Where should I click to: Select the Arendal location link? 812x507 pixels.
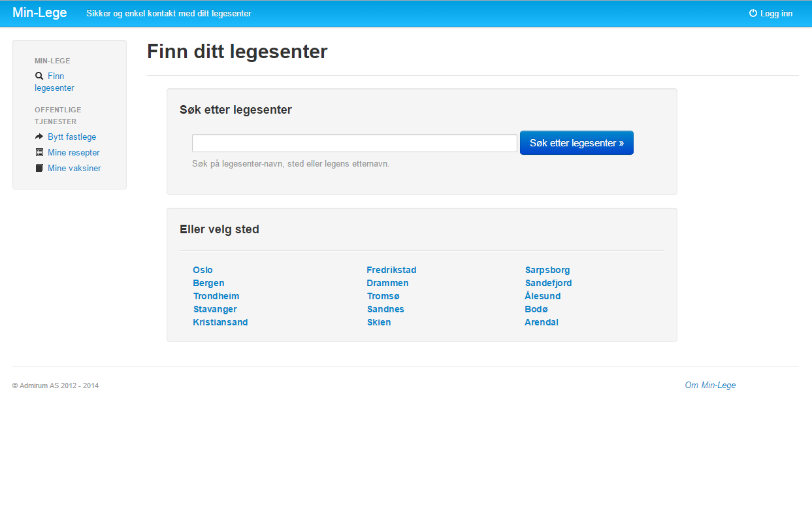pos(542,322)
